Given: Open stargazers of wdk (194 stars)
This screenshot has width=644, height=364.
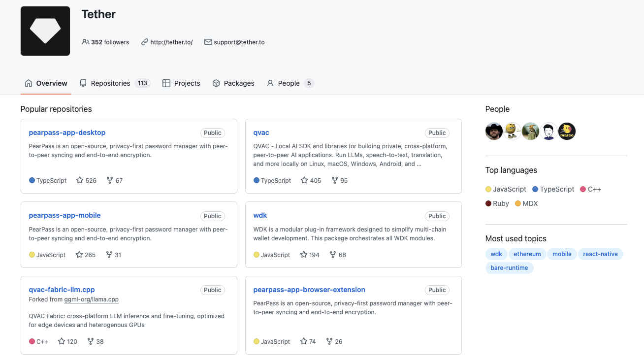Looking at the screenshot, I should [310, 255].
